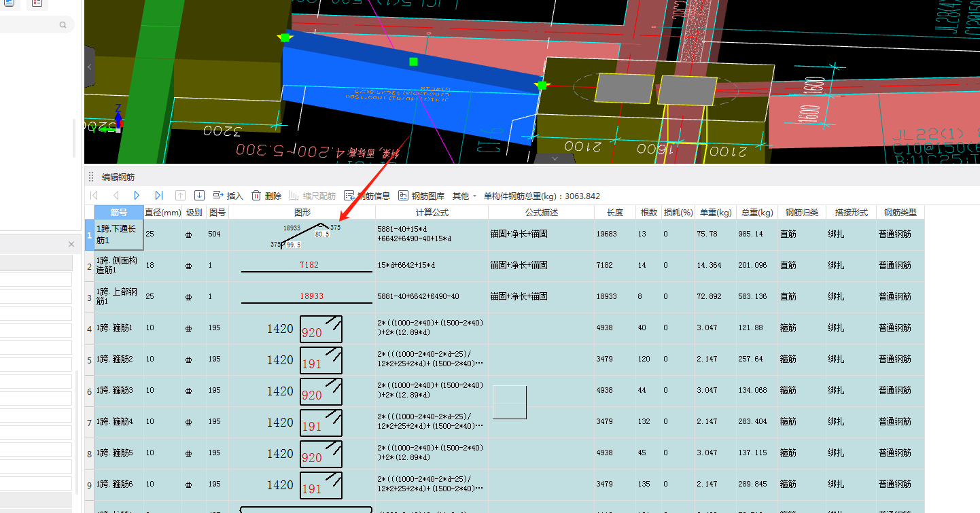Click the 长度 column header
Screen dimensions: 980x513
[x=615, y=212]
